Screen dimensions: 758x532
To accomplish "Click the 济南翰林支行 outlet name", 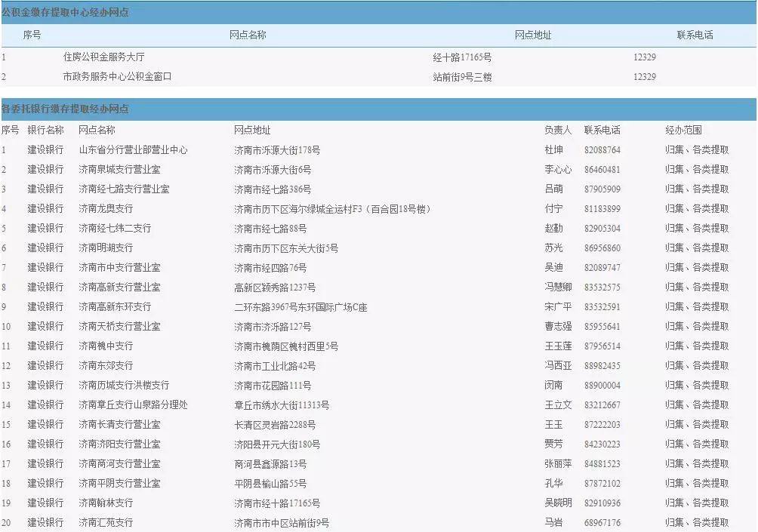I will tap(106, 503).
